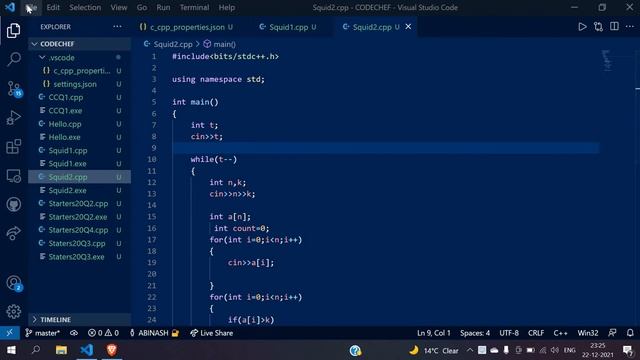Viewport: 640px width, 360px height.
Task: Change file encoding UTF-8
Action: click(x=509, y=333)
